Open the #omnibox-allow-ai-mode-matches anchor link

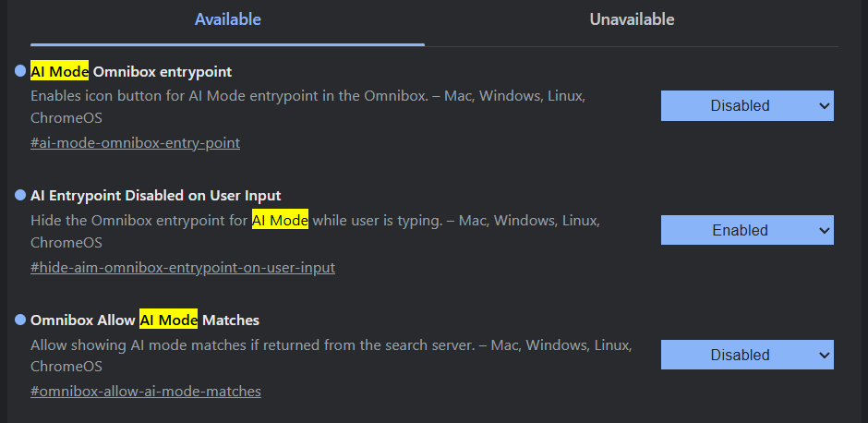(x=146, y=392)
